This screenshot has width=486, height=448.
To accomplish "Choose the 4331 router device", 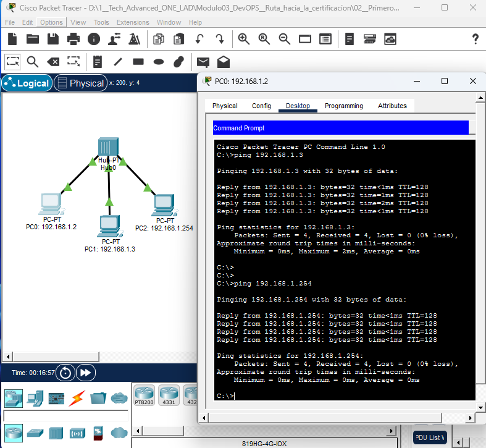I will coord(169,395).
